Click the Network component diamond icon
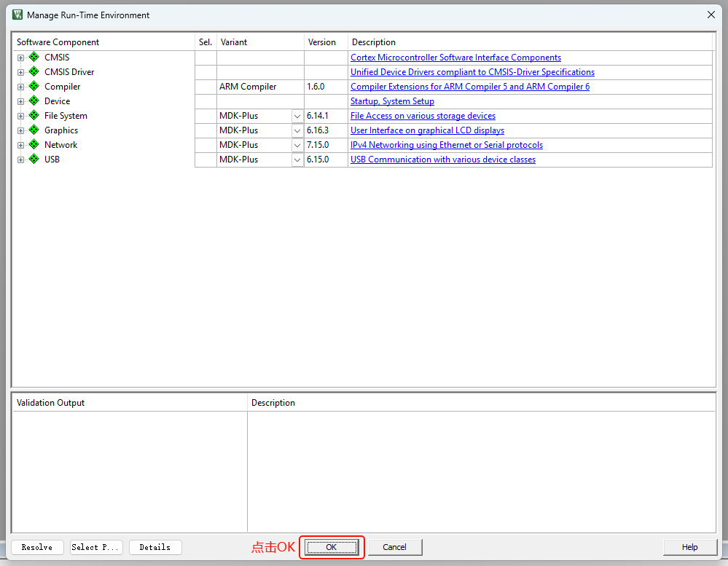This screenshot has height=566, width=728. click(x=34, y=145)
